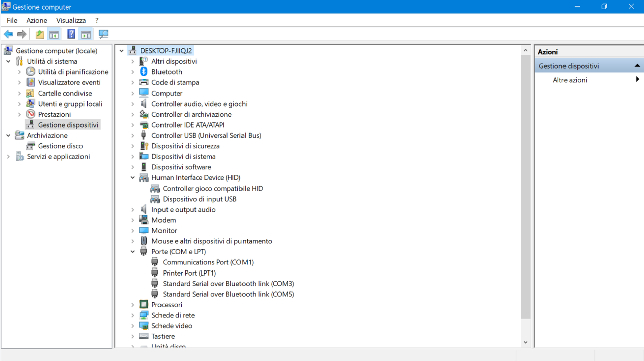Click the device list scroll down arrow
This screenshot has height=361, width=644.
pos(525,342)
